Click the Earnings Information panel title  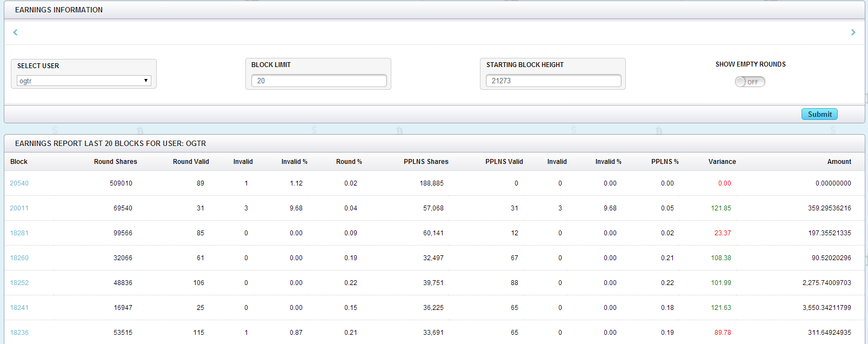pyautogui.click(x=59, y=10)
